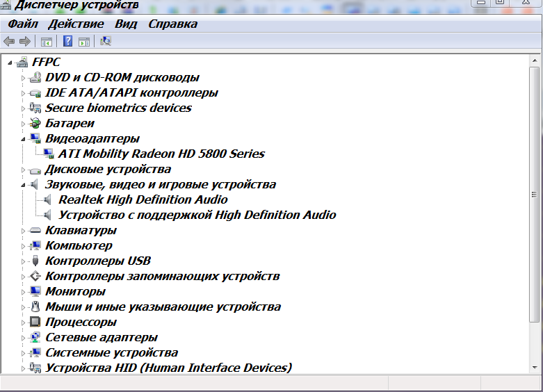Click the Контроллеры USB plug icon
This screenshot has height=392, width=543.
[35, 261]
